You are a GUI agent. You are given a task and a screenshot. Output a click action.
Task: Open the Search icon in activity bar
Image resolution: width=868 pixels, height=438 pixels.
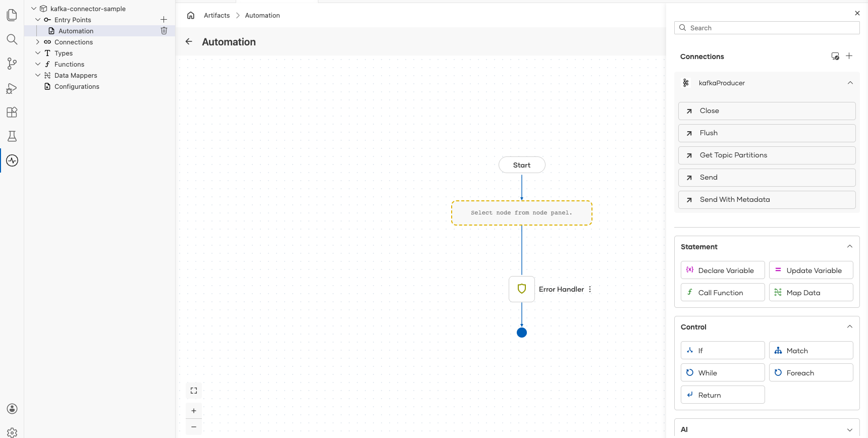pyautogui.click(x=12, y=39)
